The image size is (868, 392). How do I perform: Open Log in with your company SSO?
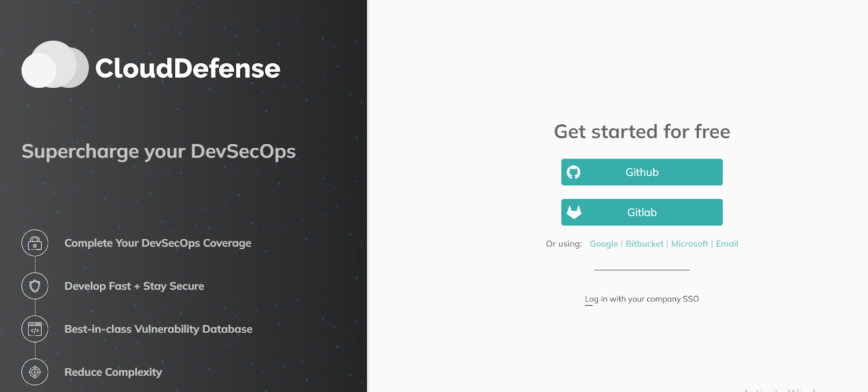pyautogui.click(x=642, y=299)
